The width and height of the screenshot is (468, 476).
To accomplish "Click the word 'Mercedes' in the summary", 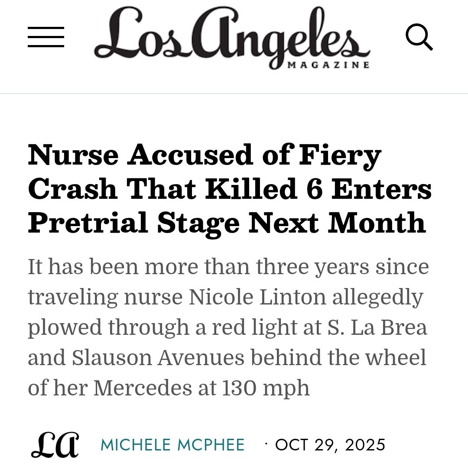I will 143,388.
